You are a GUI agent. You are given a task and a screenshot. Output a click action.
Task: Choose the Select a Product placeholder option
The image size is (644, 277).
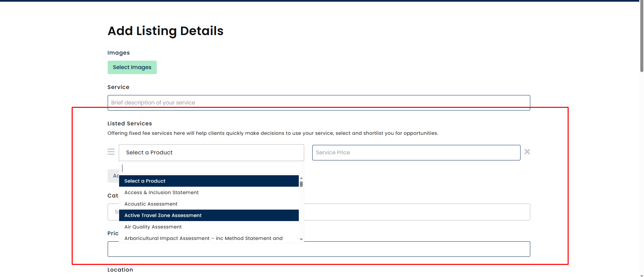click(x=209, y=181)
